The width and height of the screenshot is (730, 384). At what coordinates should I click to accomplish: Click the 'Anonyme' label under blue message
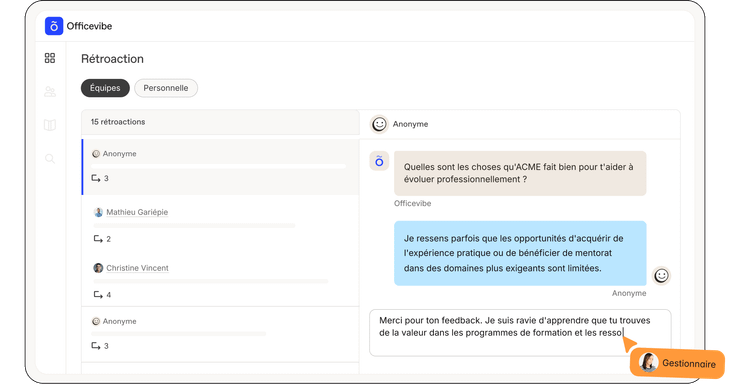[629, 293]
